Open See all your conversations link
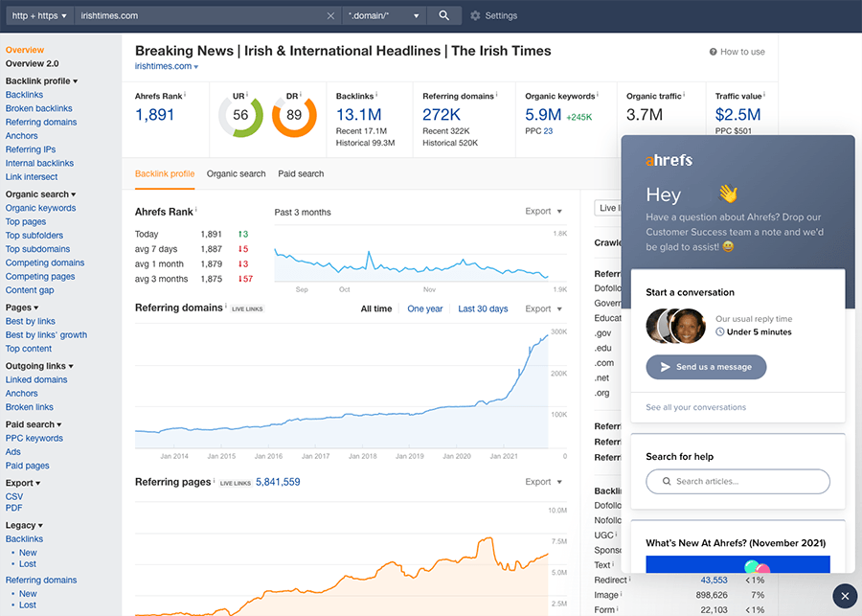Image resolution: width=862 pixels, height=616 pixels. pos(695,407)
